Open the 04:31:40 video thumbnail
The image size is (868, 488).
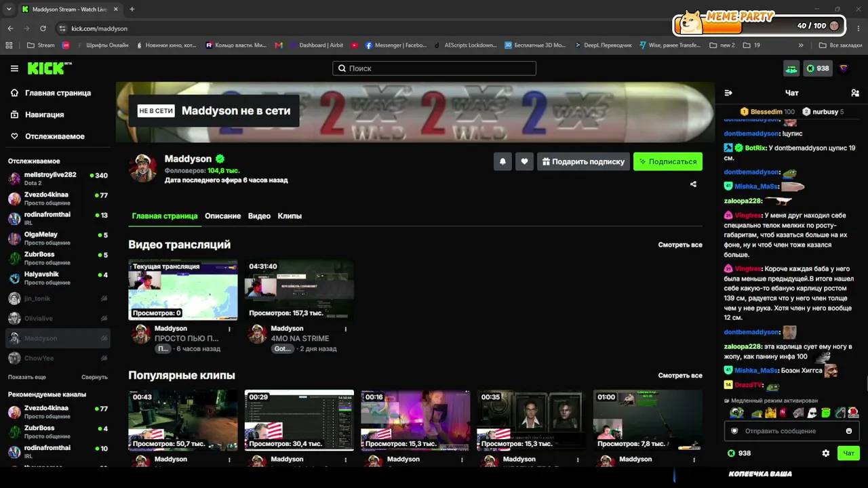point(299,289)
